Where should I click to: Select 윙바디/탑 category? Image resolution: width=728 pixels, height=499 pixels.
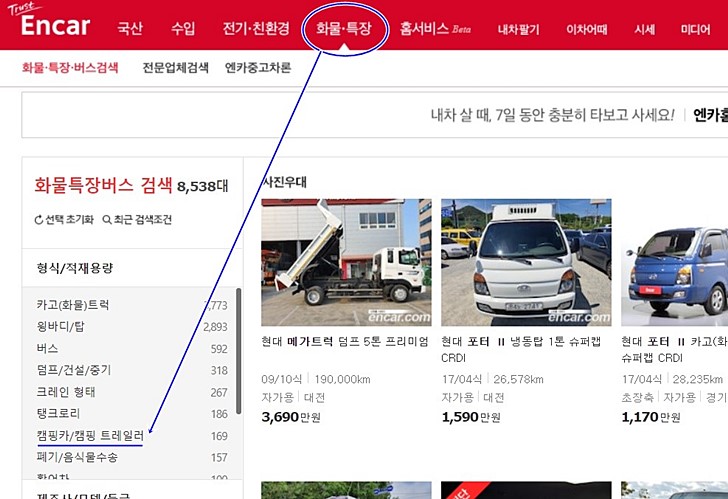click(x=60, y=327)
